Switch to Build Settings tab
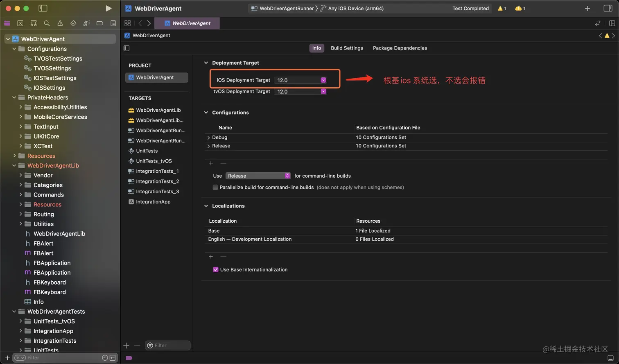The image size is (619, 364). point(347,48)
